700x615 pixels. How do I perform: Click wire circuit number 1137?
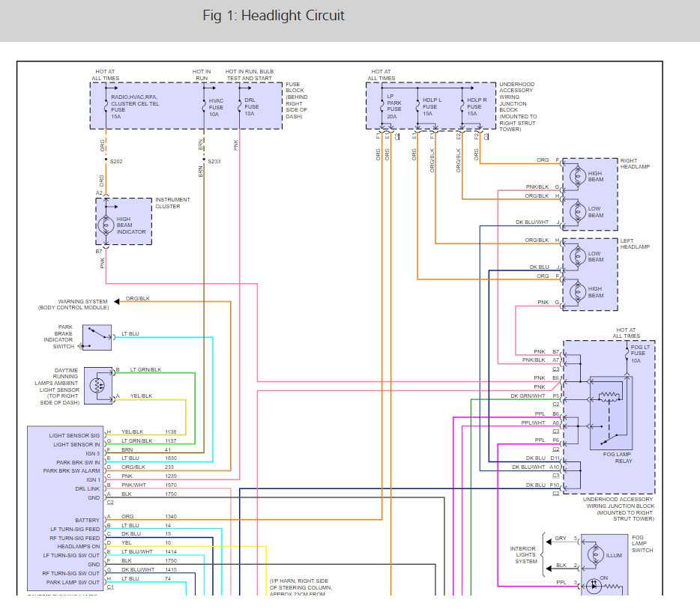click(x=171, y=441)
